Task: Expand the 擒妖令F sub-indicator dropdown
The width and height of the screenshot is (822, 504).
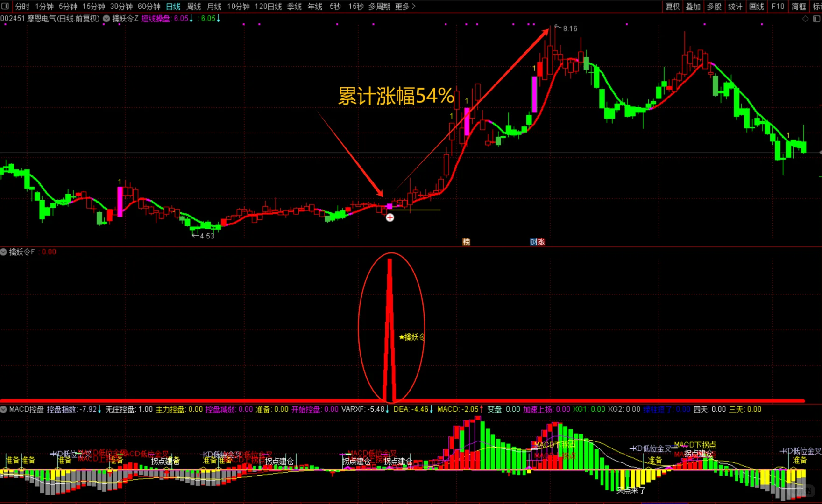Action: click(x=4, y=252)
